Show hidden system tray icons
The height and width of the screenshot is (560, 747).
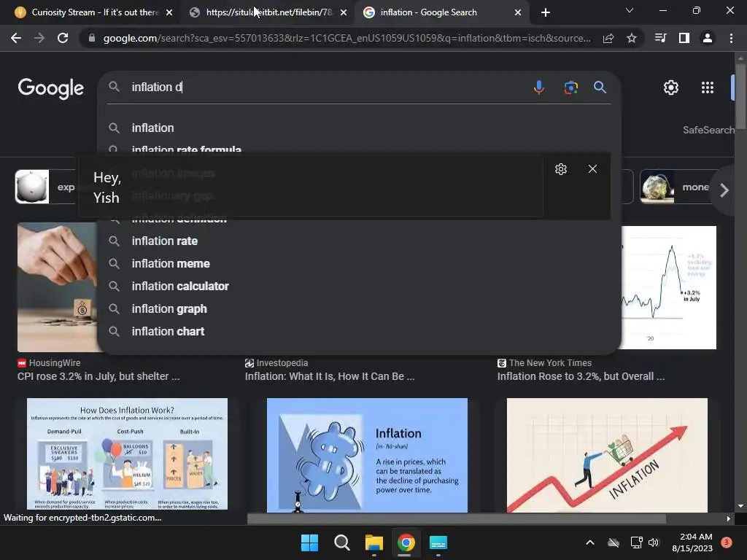[589, 542]
